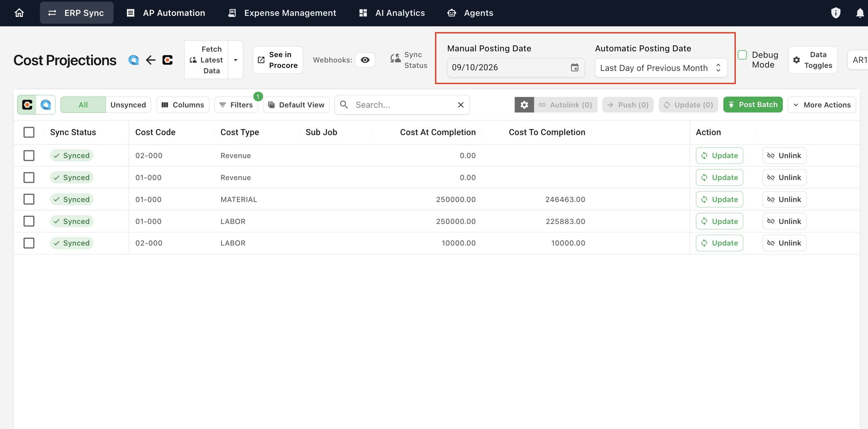Viewport: 868px width, 429px height.
Task: Open the notifications bell
Action: pyautogui.click(x=860, y=13)
